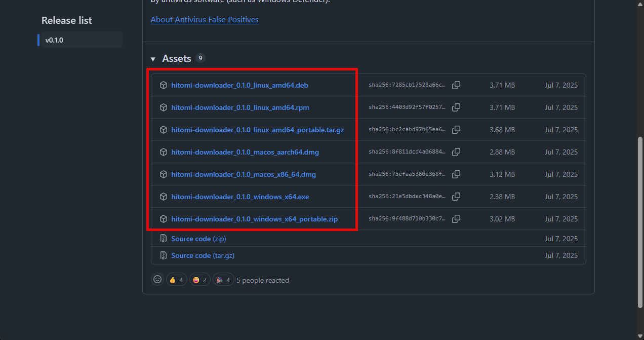644x340 pixels.
Task: Download Source code (tar.gz)
Action: (203, 255)
